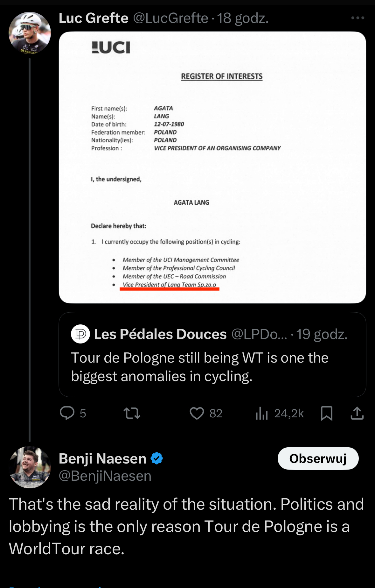Repost Luc Grefte's tweet
Image resolution: width=375 pixels, height=588 pixels.
click(x=132, y=413)
